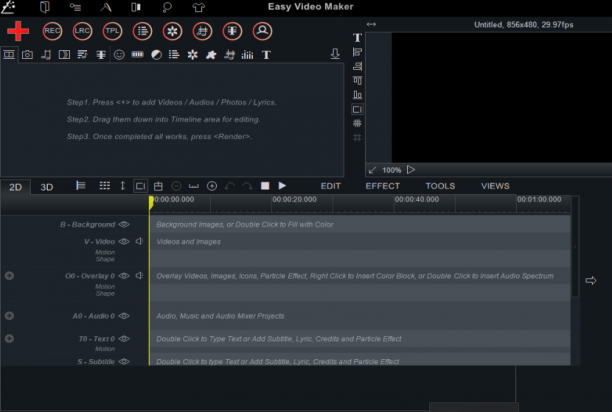Select the music note audio tab icon
Screen dimensions: 612x412
46,55
